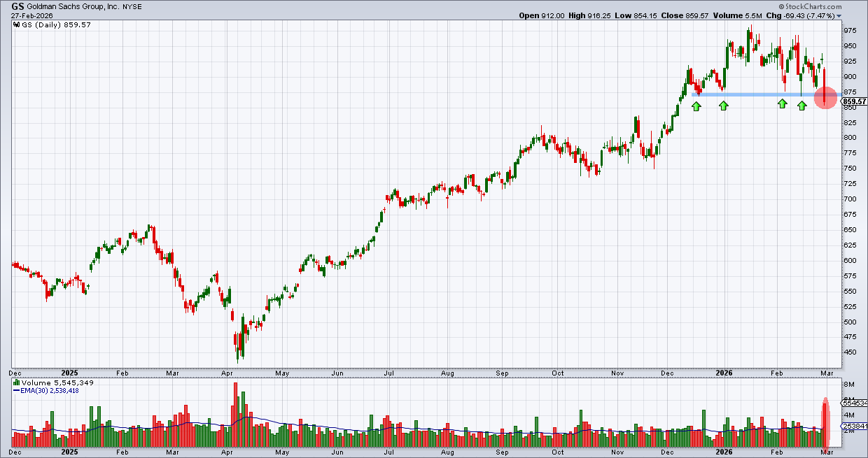Click the 450 price axis label

851,353
